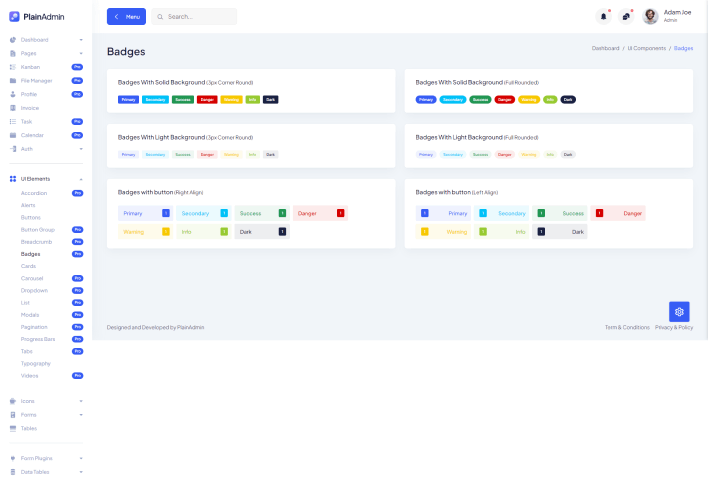Open the messages chat icon
Screen dimensions: 708x478
626,16
